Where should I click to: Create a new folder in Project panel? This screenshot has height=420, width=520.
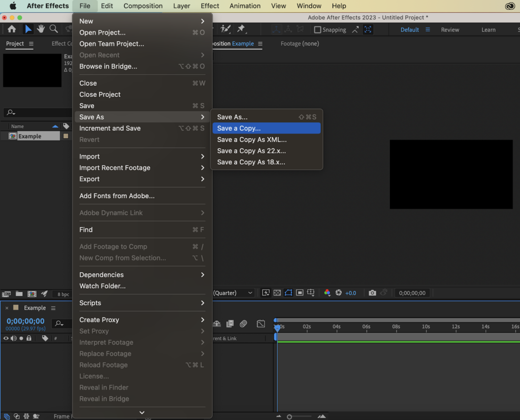tap(19, 294)
